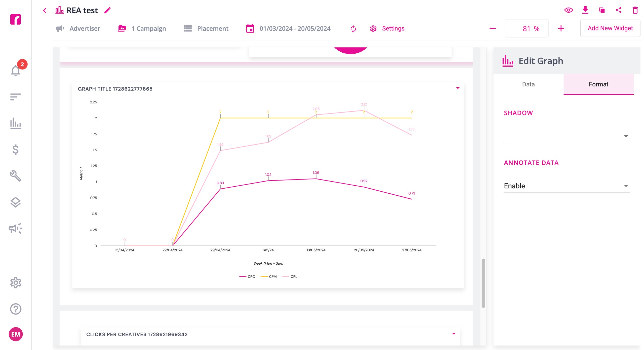Open the notifications bell
The height and width of the screenshot is (350, 644).
(x=16, y=71)
